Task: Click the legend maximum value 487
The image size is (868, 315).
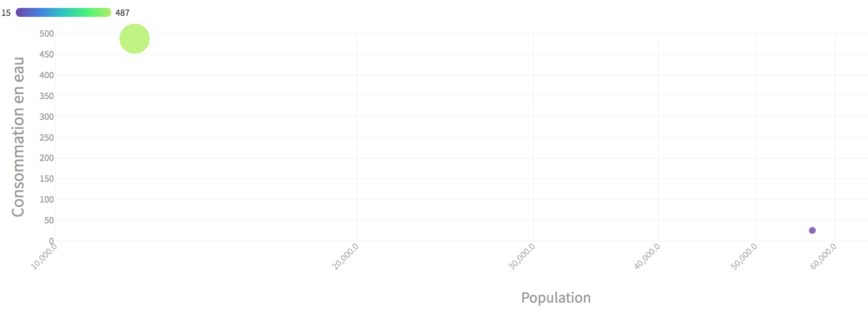Action: click(123, 13)
